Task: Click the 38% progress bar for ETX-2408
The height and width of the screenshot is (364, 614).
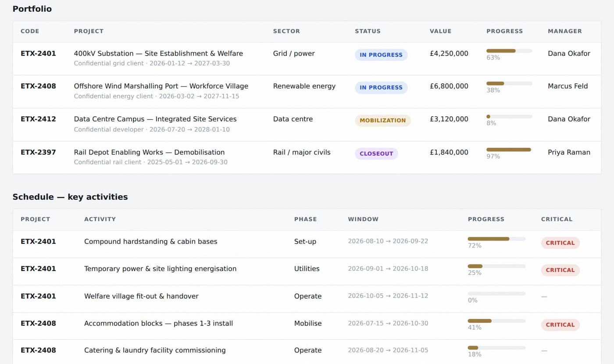Action: [x=509, y=83]
